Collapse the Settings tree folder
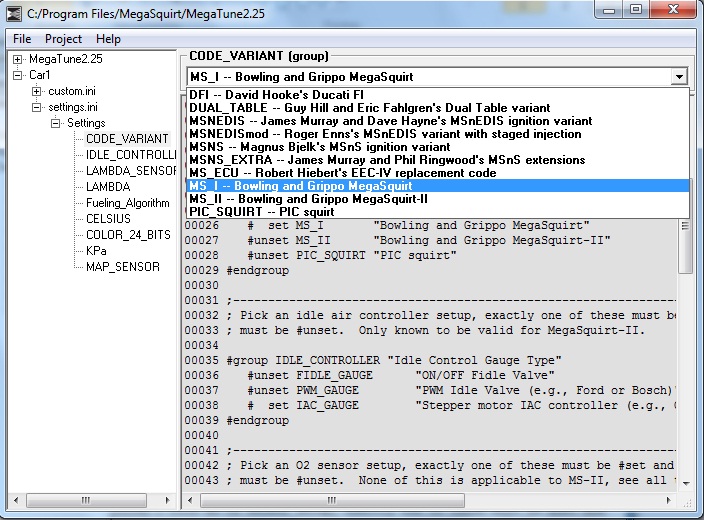704x520 pixels. click(56, 123)
